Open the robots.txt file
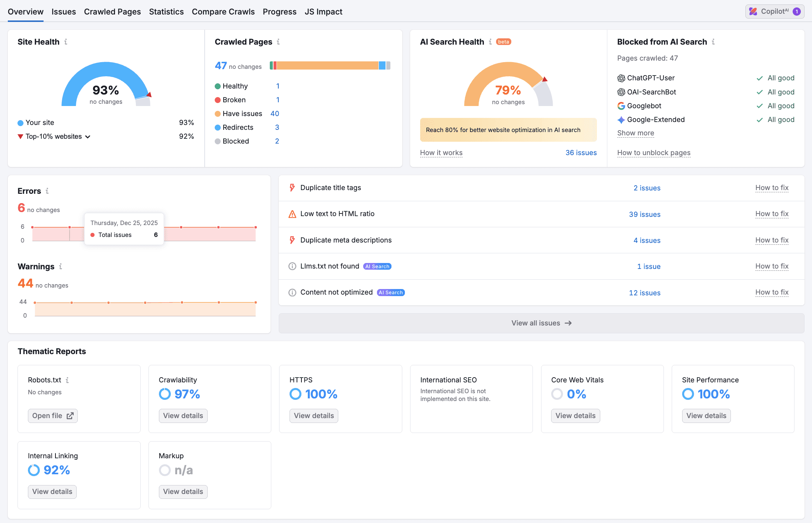 click(52, 415)
